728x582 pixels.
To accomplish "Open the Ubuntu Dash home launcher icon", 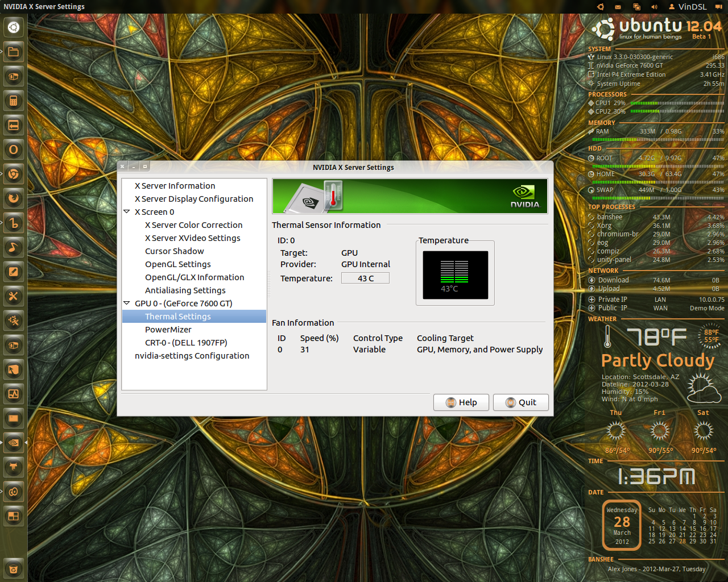I will (x=14, y=27).
